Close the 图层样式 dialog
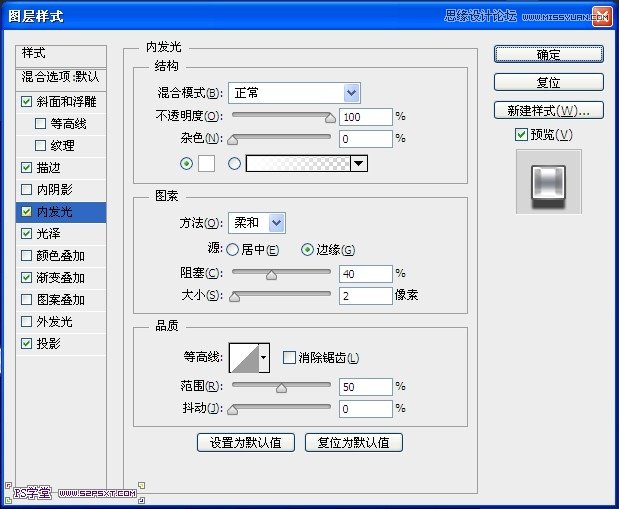This screenshot has width=619, height=509. (602, 17)
